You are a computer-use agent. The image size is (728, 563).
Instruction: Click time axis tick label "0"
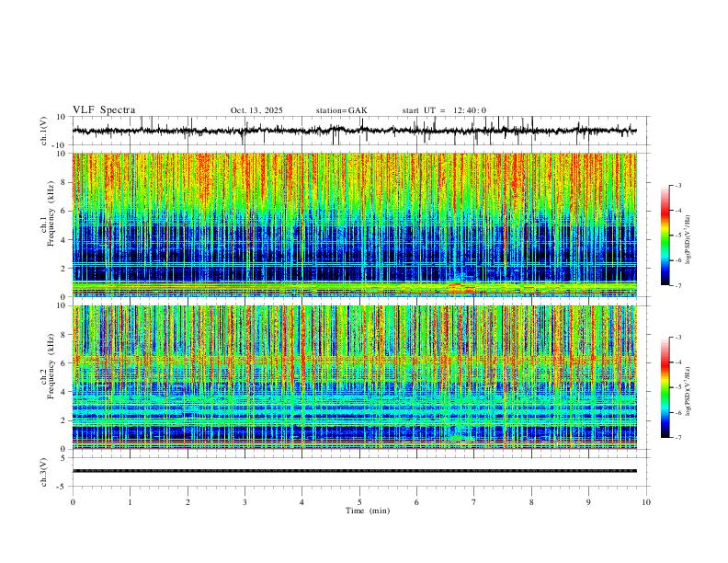tap(73, 502)
